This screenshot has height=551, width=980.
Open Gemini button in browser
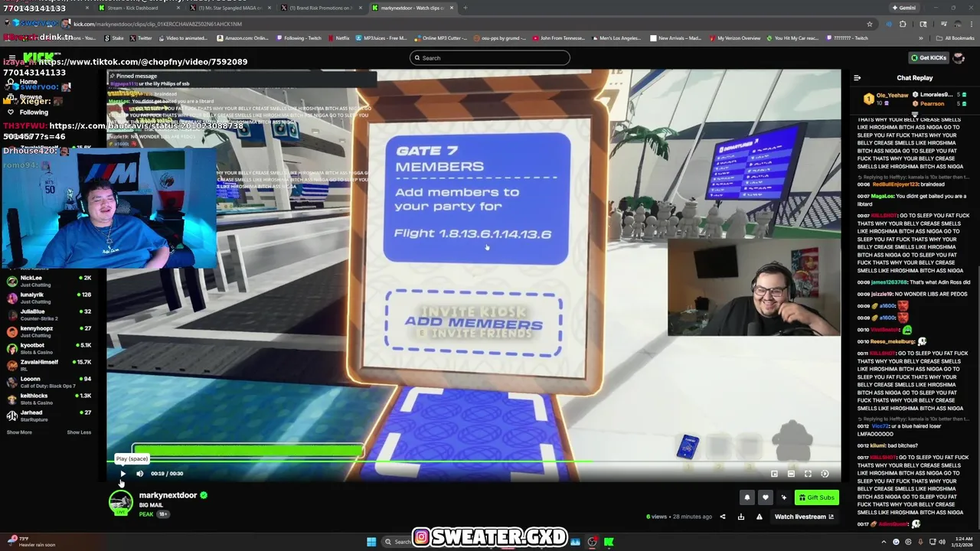(x=903, y=8)
